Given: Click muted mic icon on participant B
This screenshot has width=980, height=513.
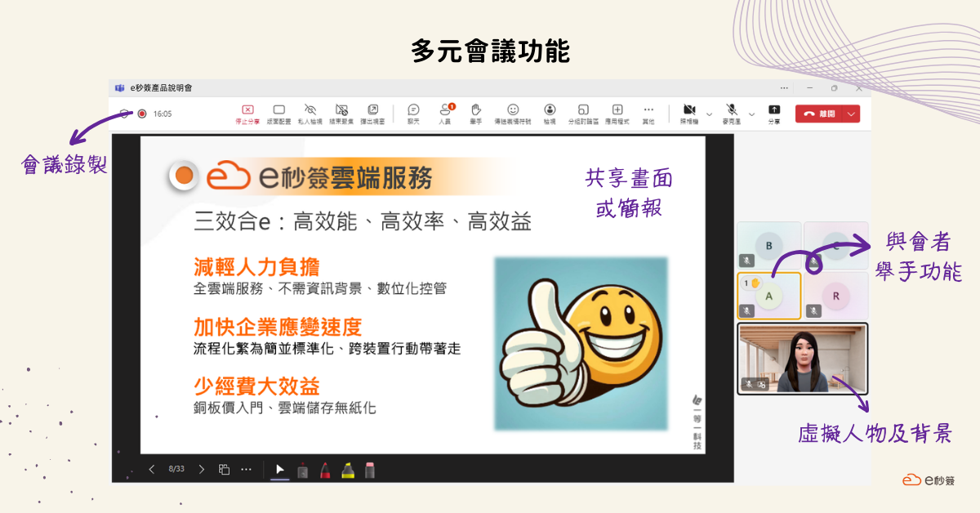Looking at the screenshot, I should pos(746,261).
